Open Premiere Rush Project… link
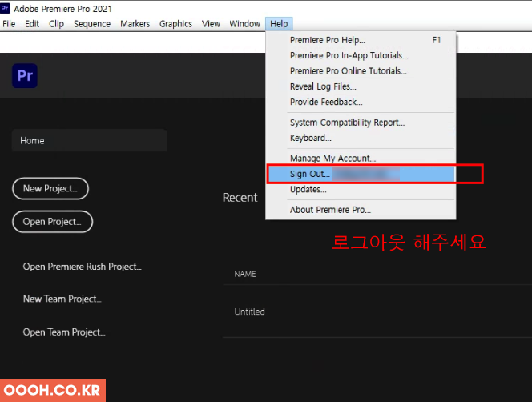 click(82, 267)
